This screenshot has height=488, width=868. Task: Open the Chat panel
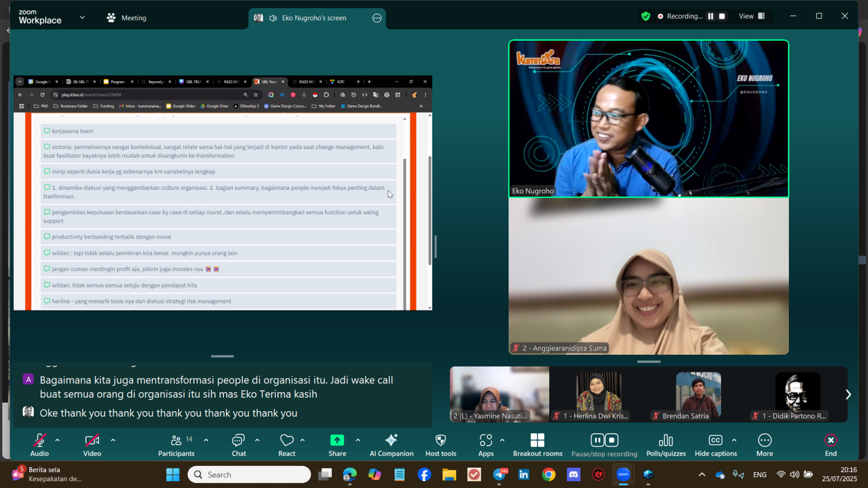238,445
